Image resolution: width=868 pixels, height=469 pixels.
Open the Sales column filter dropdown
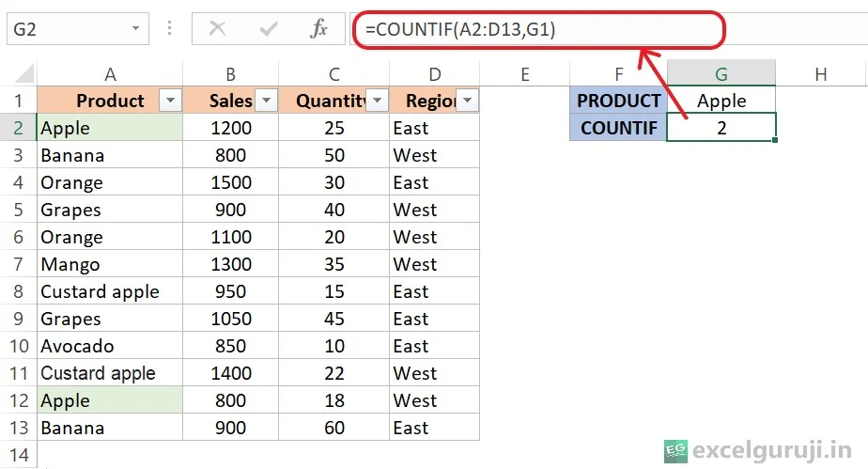[x=266, y=101]
